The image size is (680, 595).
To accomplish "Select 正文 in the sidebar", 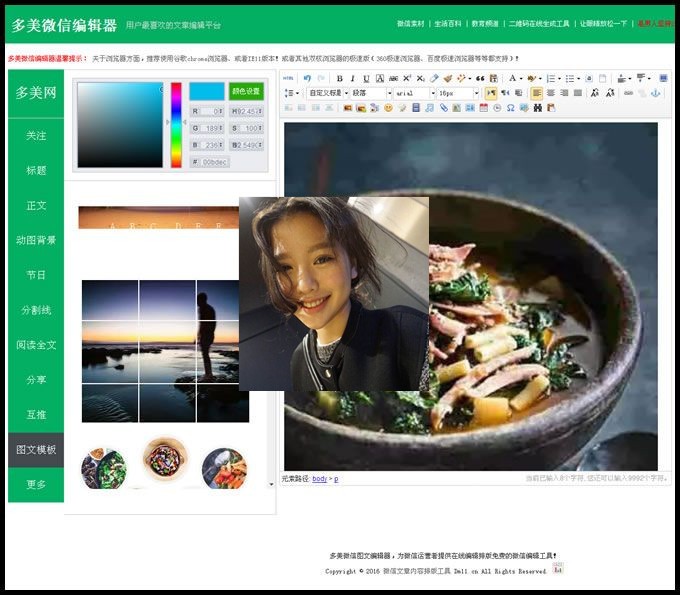I will pos(36,205).
